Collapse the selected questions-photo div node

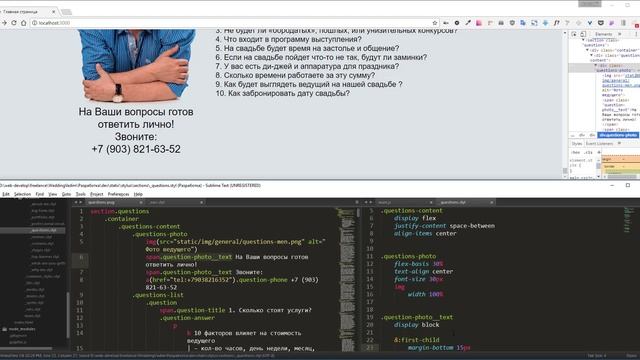(x=596, y=65)
